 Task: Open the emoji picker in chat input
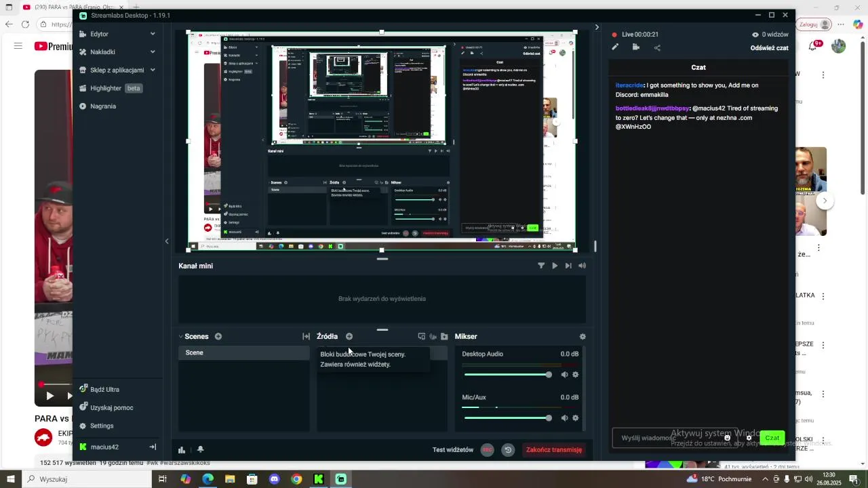click(x=728, y=438)
